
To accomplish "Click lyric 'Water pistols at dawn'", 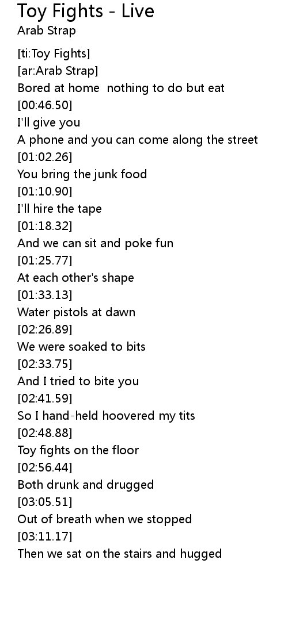I will tap(76, 312).
